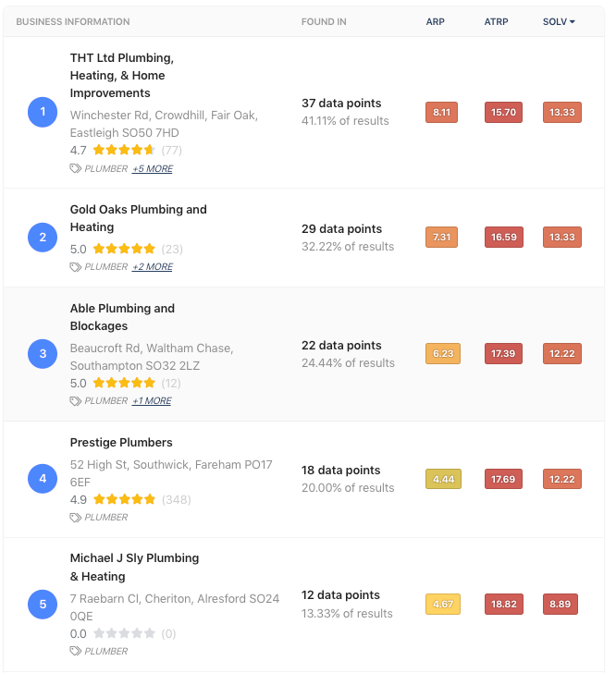Image resolution: width=616 pixels, height=673 pixels.
Task: Click rank badge number 2
Action: (43, 238)
